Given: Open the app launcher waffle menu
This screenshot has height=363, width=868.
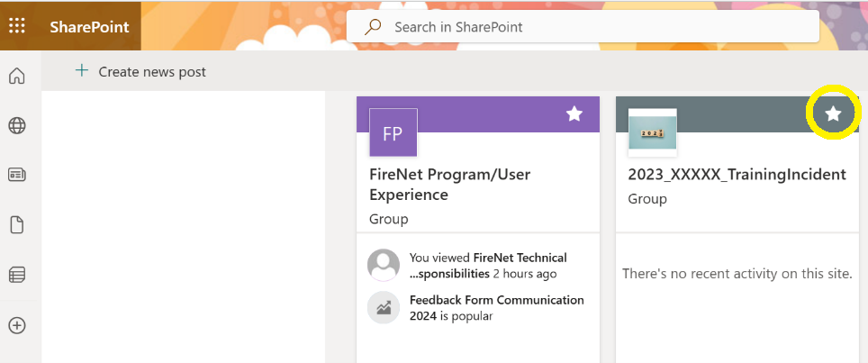Looking at the screenshot, I should [x=17, y=26].
